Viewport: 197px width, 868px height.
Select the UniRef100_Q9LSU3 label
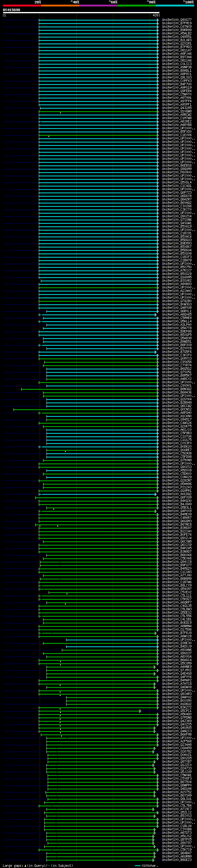177,78
